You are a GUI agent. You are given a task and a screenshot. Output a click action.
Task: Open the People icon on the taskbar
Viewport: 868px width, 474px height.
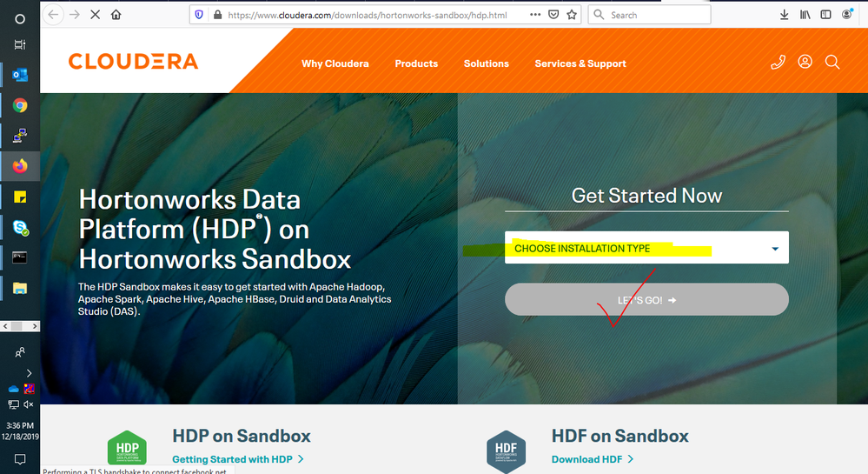tap(20, 352)
